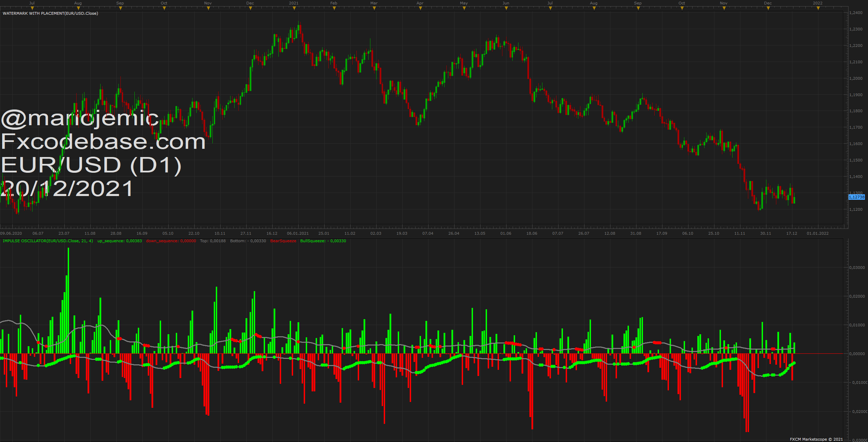Click the up_sequence: 0,00383 value
This screenshot has height=442, width=868.
pyautogui.click(x=120, y=241)
